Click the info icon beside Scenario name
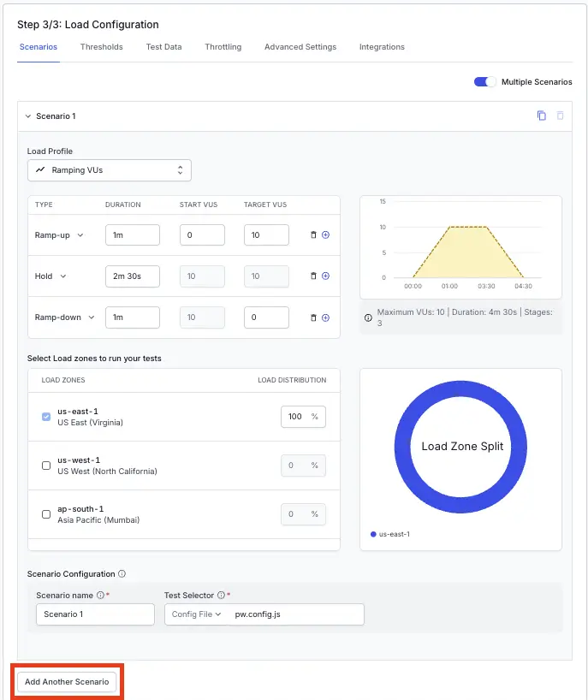Screen dimensions: 588x700 point(100,595)
